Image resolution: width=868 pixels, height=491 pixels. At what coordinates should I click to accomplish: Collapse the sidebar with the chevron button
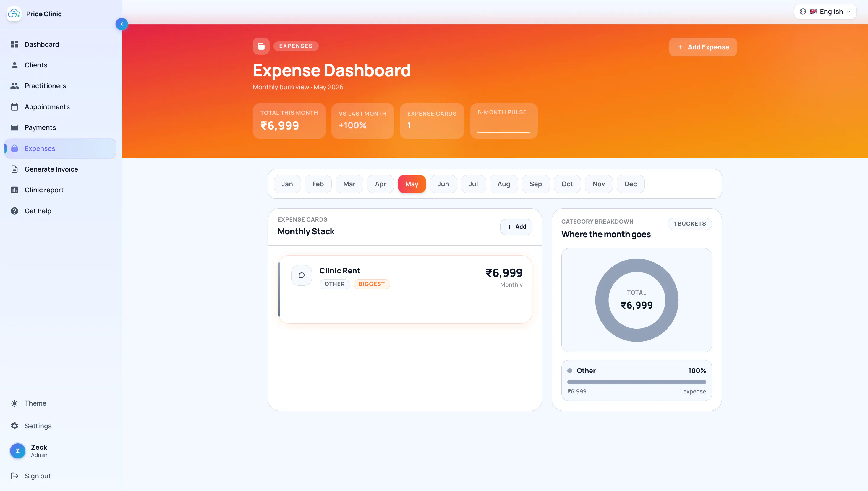122,24
